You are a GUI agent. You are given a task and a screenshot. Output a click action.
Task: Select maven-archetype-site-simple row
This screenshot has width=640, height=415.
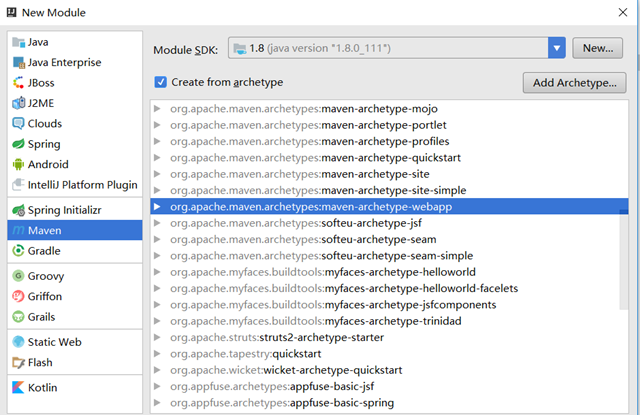[389, 191]
